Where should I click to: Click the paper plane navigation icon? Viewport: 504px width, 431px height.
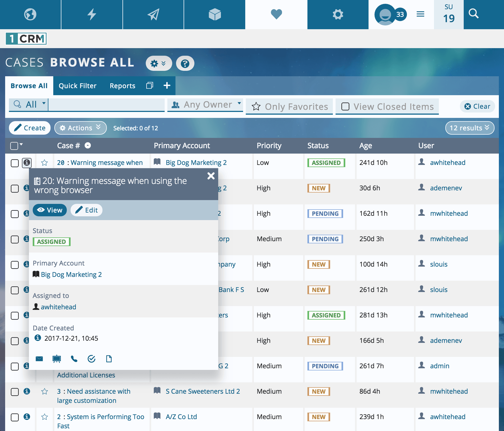(x=153, y=15)
